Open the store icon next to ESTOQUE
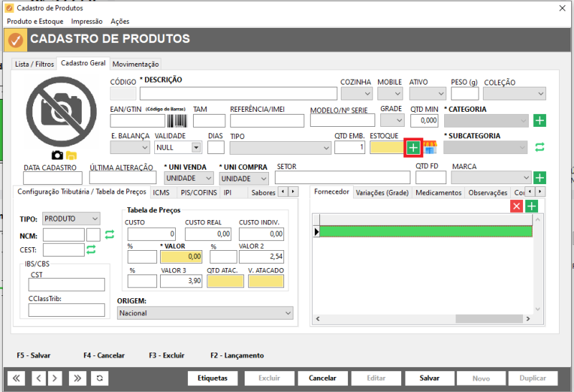This screenshot has height=392, width=574. tap(430, 148)
